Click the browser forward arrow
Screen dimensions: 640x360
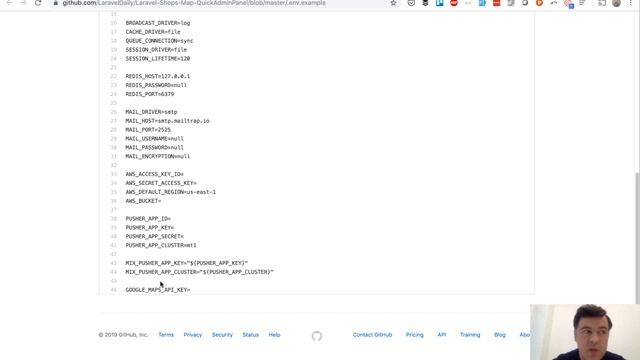23,3
